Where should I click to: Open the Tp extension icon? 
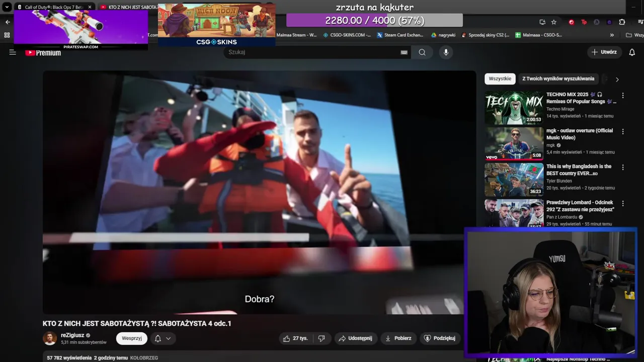[584, 22]
